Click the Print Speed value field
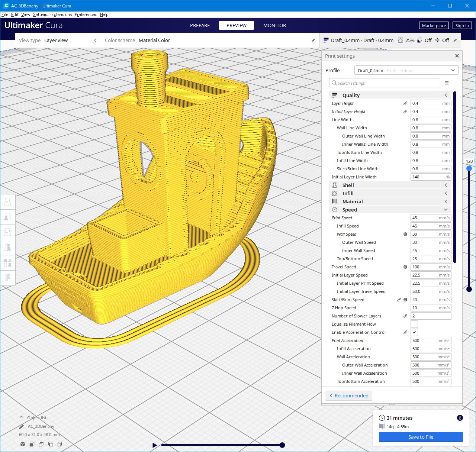The height and width of the screenshot is (452, 476). 431,218
